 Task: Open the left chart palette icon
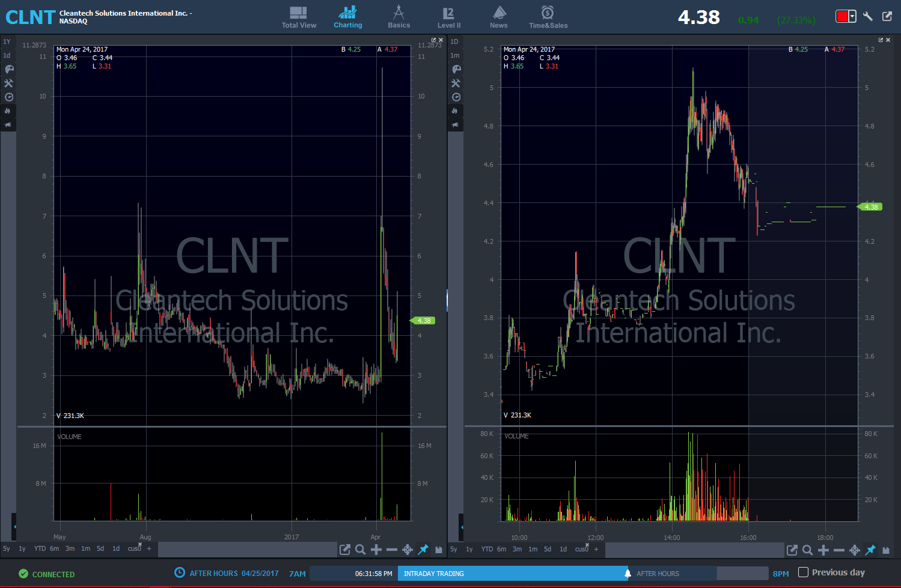[x=8, y=69]
